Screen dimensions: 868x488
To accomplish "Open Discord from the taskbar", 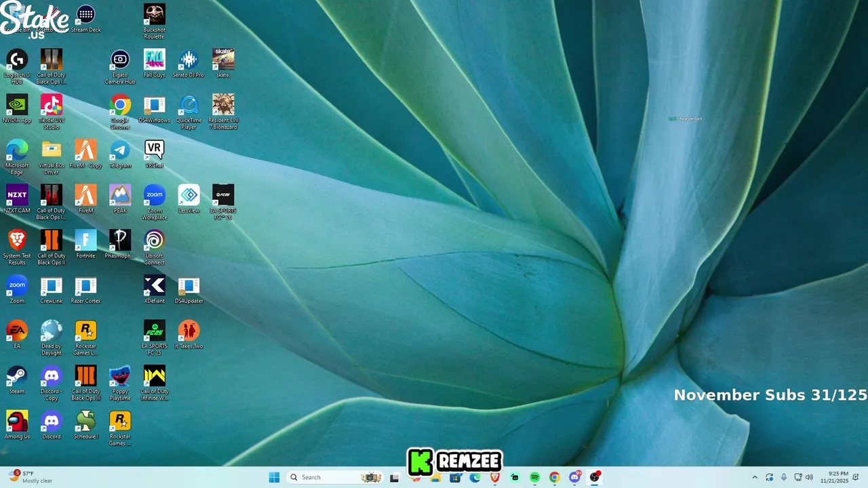I will tap(574, 477).
